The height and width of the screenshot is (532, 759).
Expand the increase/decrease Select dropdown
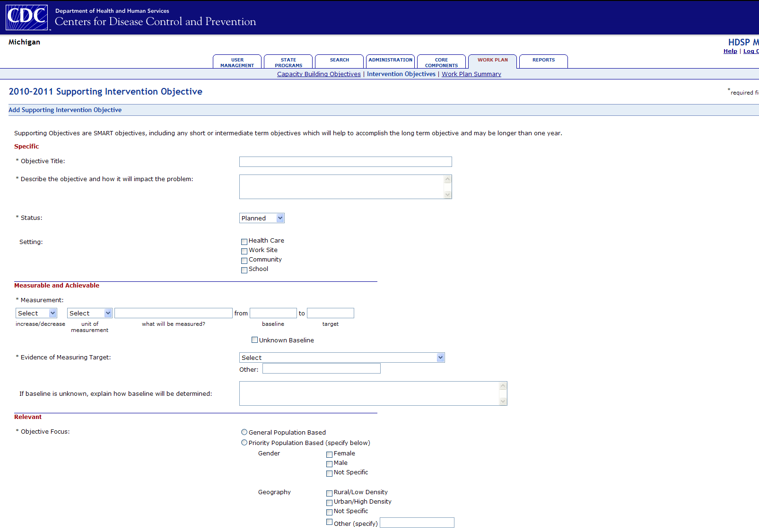coord(36,313)
